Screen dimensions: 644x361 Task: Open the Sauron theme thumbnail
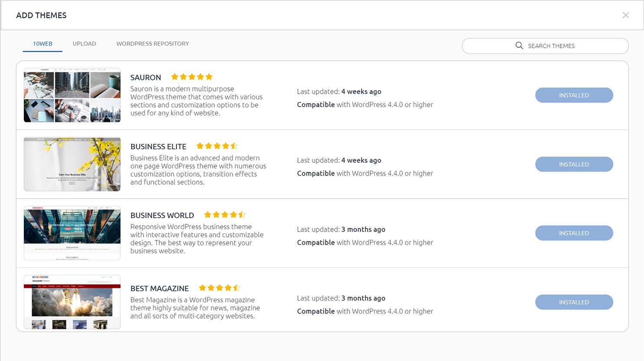click(x=72, y=95)
